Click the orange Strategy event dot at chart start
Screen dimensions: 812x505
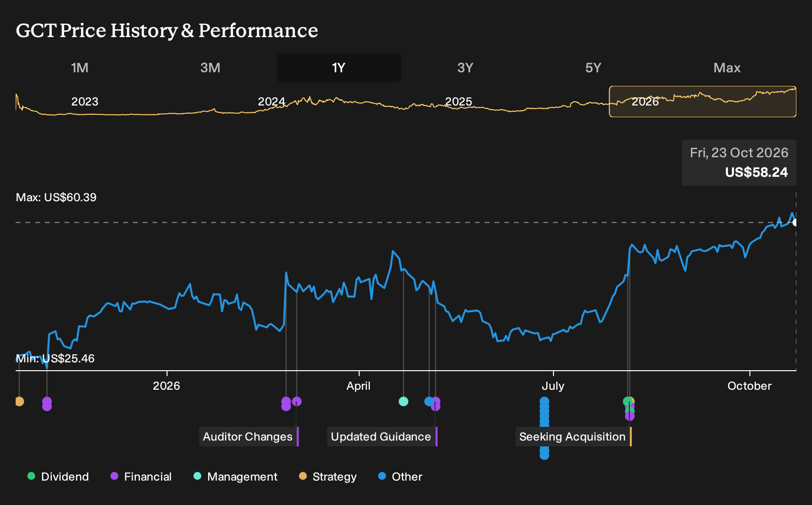coord(19,401)
